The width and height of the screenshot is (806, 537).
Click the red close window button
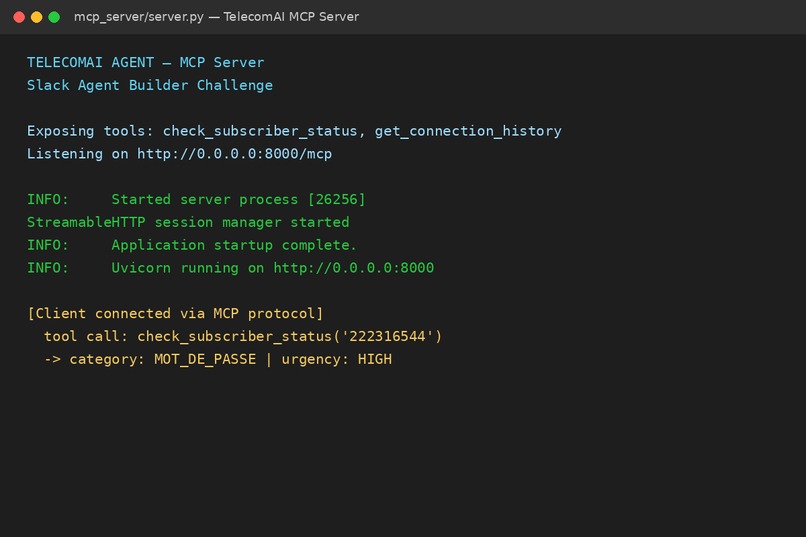(x=19, y=17)
